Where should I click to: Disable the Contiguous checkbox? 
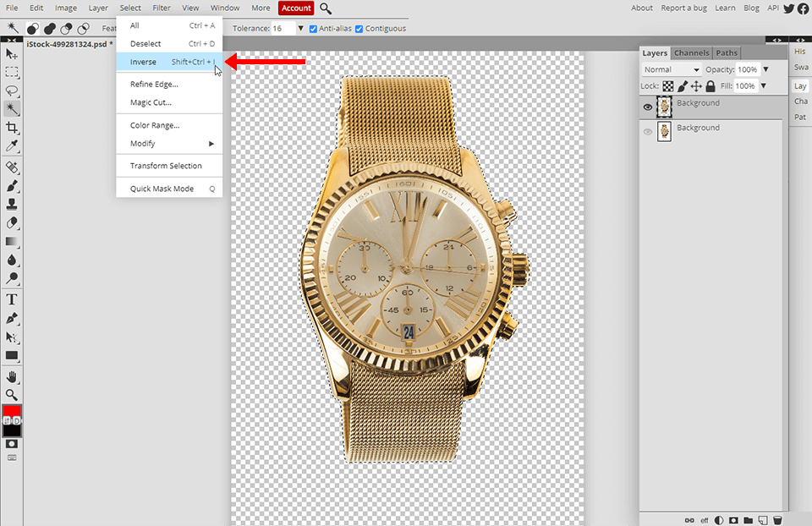(359, 29)
